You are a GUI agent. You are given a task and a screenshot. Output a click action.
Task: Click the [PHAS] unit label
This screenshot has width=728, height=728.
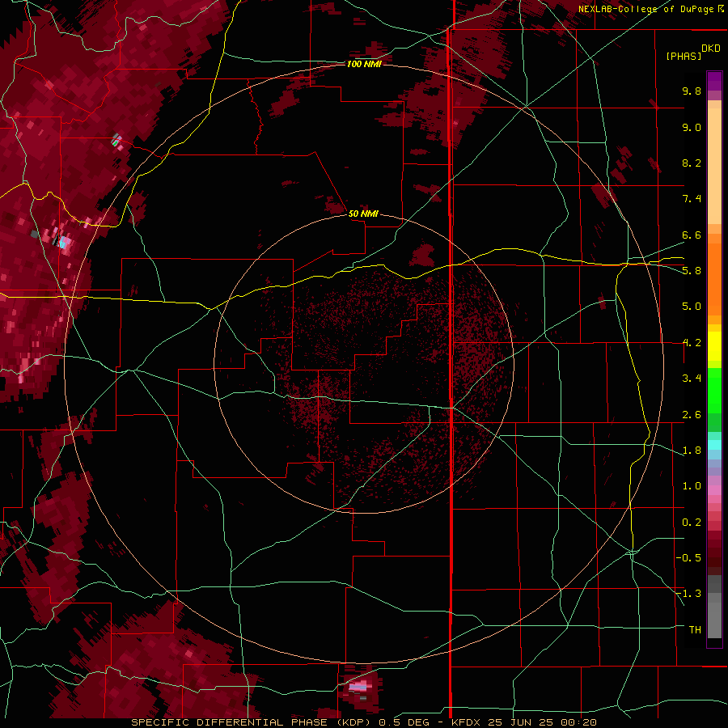coord(684,57)
